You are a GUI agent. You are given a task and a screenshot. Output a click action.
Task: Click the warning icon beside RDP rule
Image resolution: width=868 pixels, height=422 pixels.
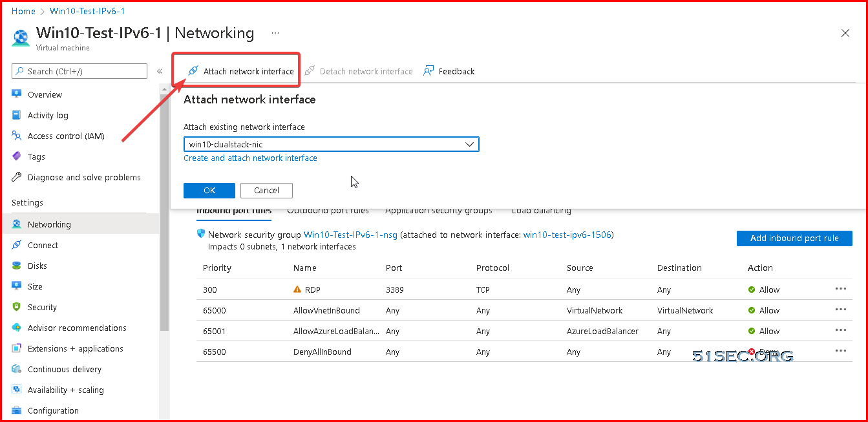(297, 290)
